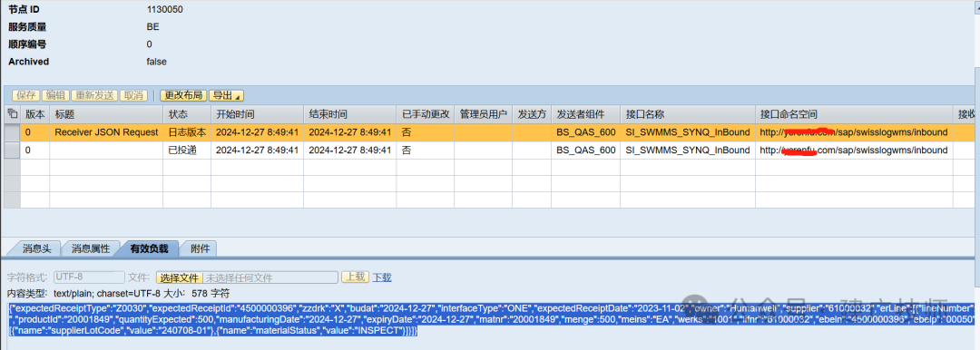The image size is (980, 350).
Task: Open the 更改布局 layout dialog
Action: pos(183,95)
